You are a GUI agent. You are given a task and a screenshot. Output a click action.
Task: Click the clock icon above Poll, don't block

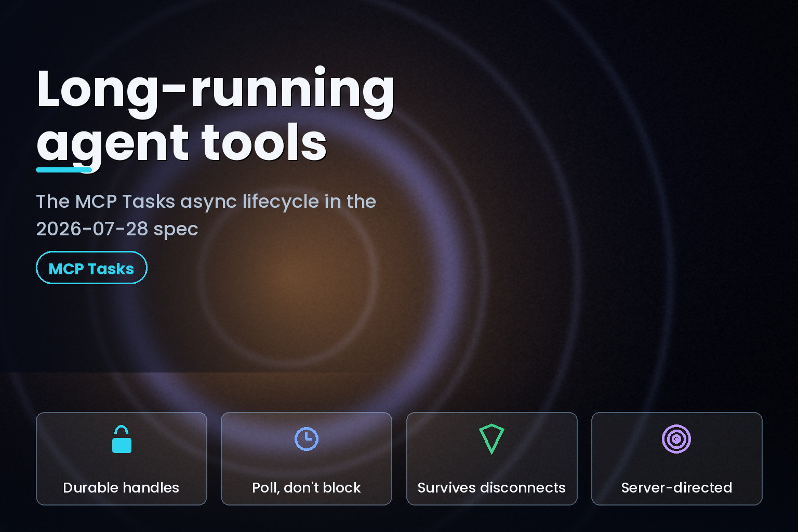click(307, 439)
